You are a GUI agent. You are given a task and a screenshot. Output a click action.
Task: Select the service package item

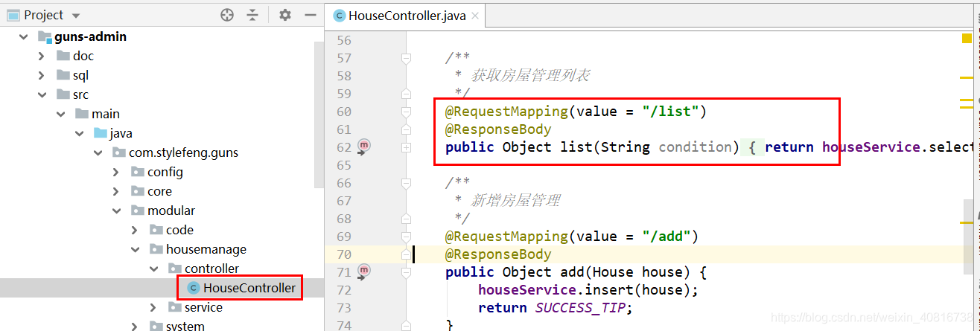click(x=203, y=307)
